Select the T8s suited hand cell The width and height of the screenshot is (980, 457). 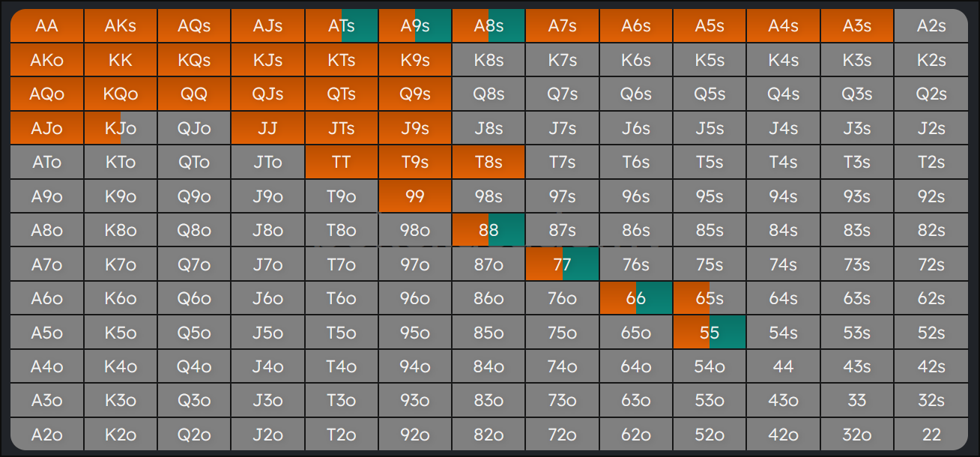488,163
